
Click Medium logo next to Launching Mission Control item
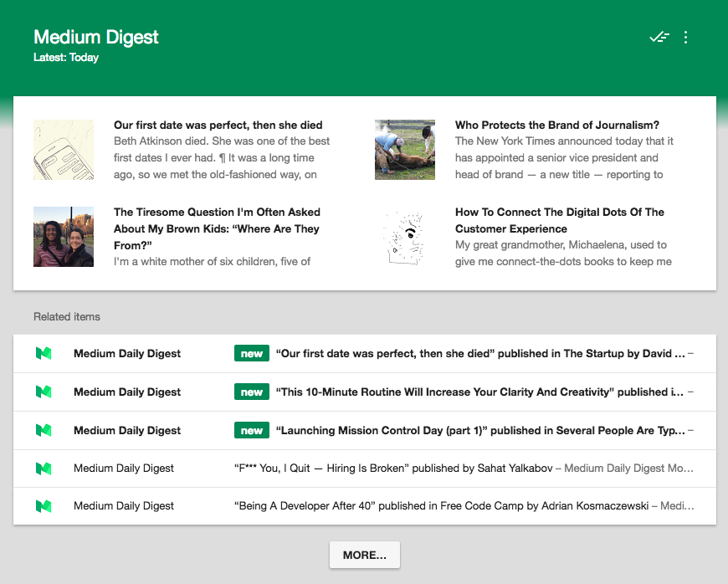tap(43, 430)
